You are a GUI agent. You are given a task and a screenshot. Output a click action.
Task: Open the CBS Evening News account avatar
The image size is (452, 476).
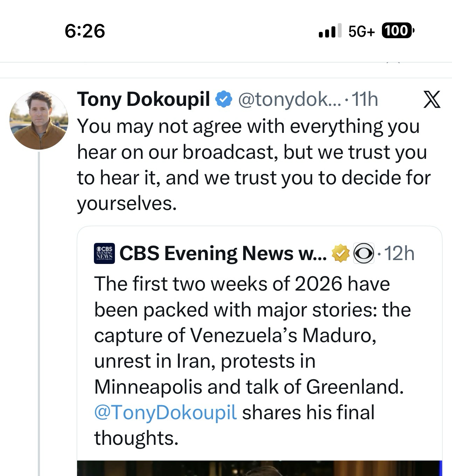pyautogui.click(x=104, y=253)
